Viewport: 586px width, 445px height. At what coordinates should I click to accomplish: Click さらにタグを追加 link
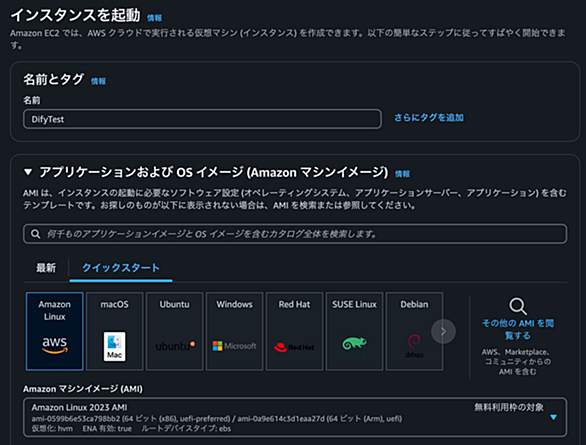point(429,118)
